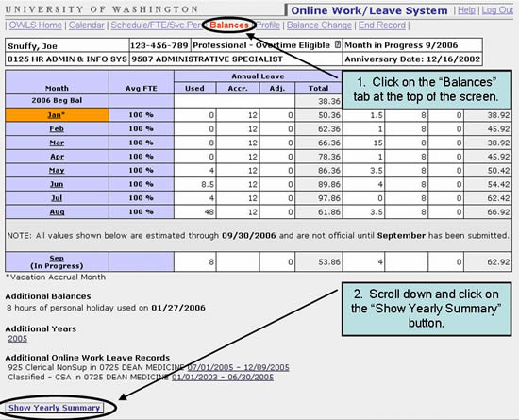This screenshot has width=519, height=420.
Task: Click the employee ID 123-456-789
Action: (159, 45)
